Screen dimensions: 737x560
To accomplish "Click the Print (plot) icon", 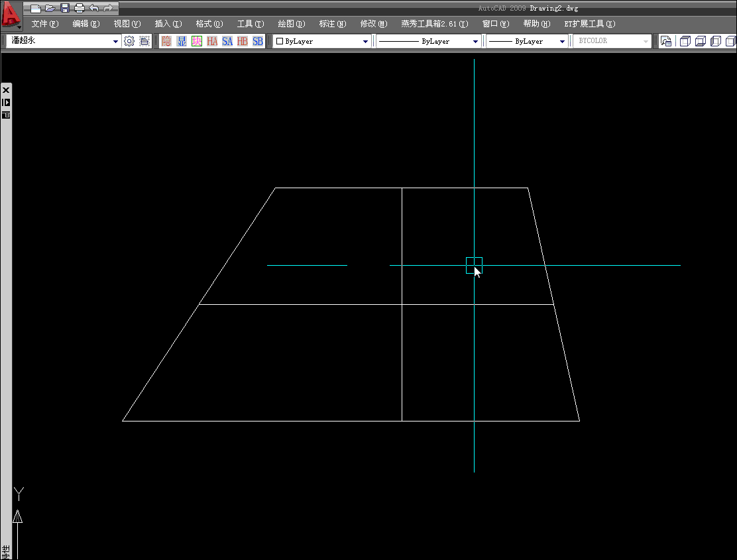I will [x=80, y=8].
